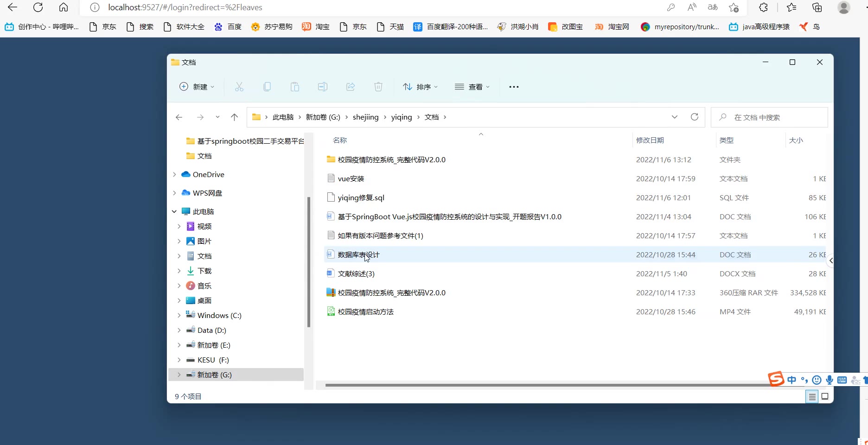This screenshot has width=868, height=445.
Task: Toggle Sogou Chinese input mode indicator
Action: tap(791, 380)
